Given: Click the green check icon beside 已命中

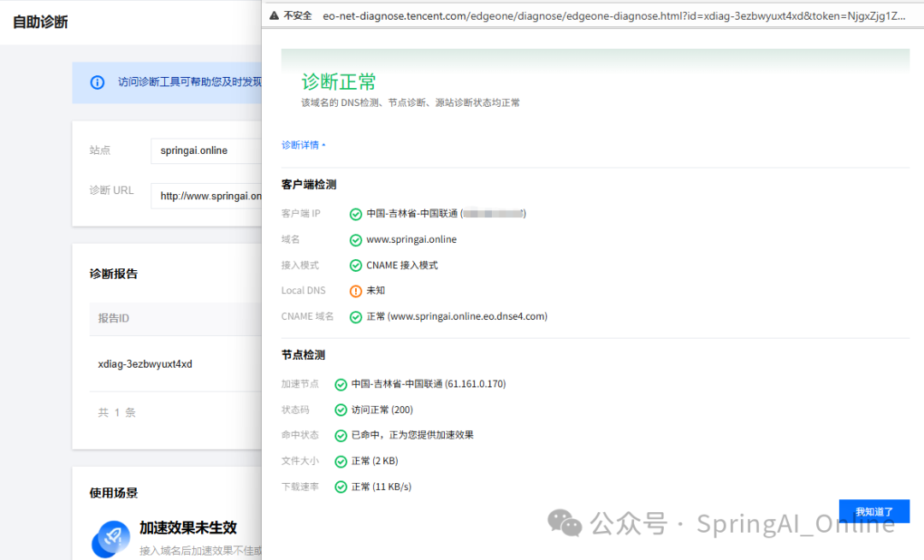Looking at the screenshot, I should 341,436.
